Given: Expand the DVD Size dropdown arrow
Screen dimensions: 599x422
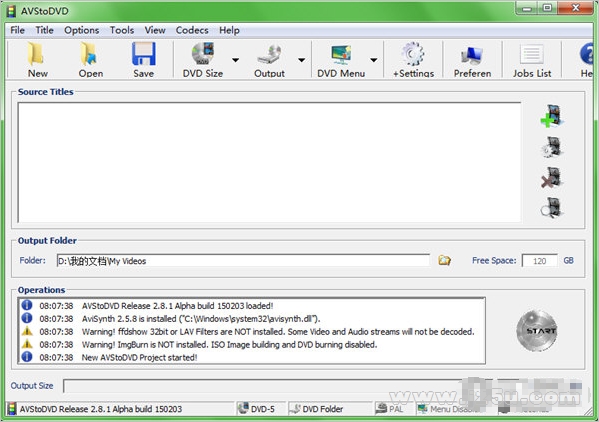Looking at the screenshot, I should [236, 60].
